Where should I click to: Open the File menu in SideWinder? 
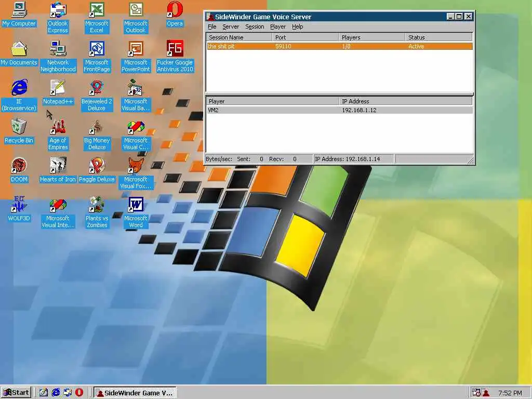tap(212, 26)
